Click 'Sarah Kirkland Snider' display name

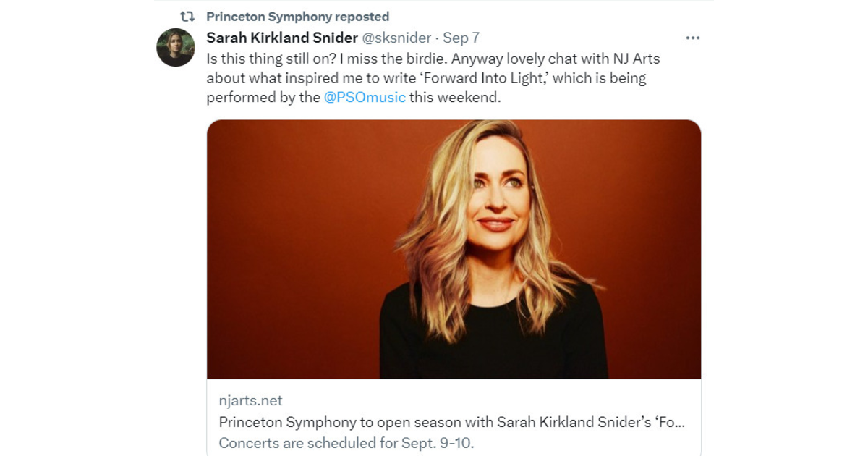click(282, 39)
